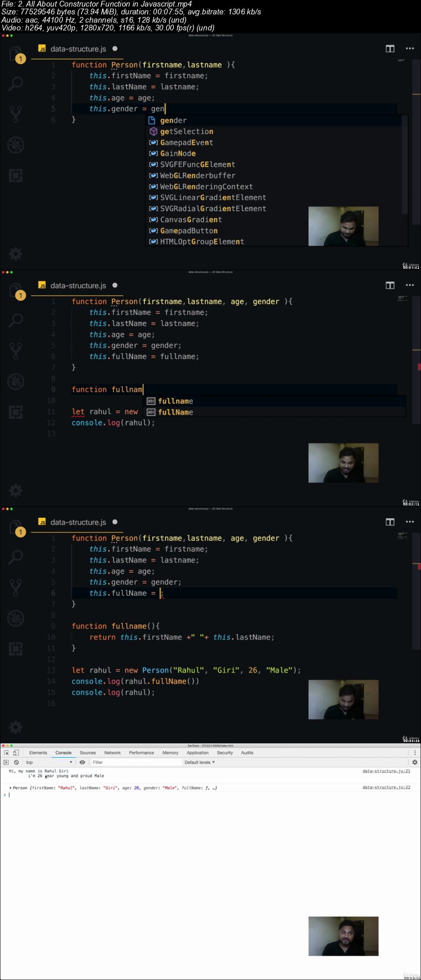Image resolution: width=421 pixels, height=980 pixels.
Task: Select the data-structure.js tab in the 00:04:46 frame
Action: 77,522
